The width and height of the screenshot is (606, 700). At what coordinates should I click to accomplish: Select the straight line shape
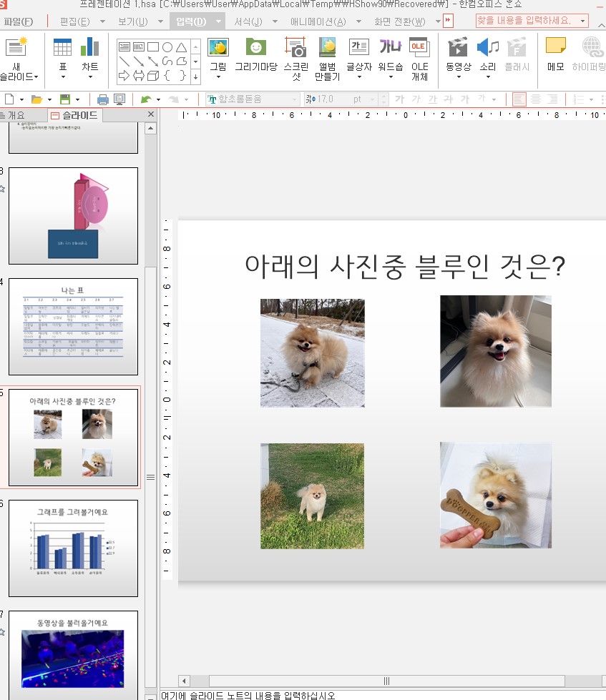124,61
